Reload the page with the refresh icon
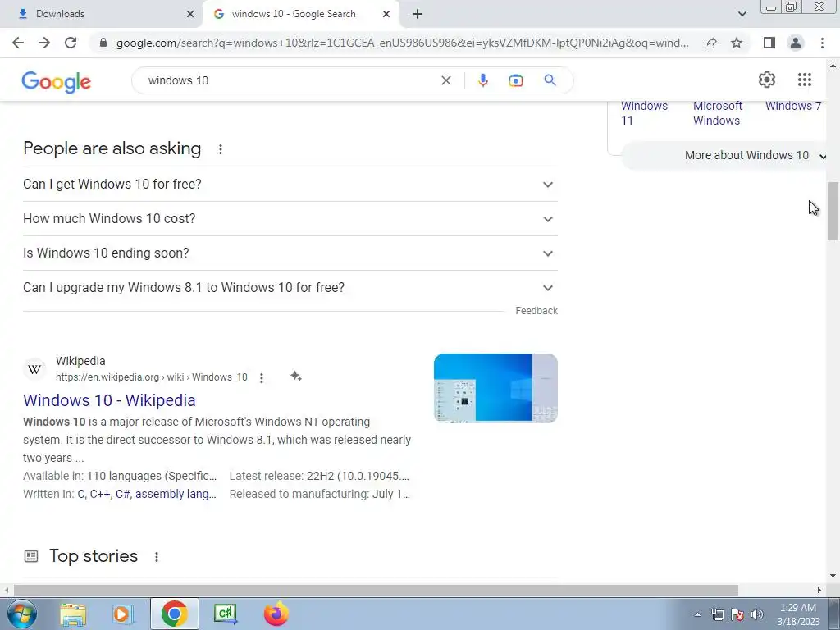This screenshot has height=630, width=840. (71, 43)
